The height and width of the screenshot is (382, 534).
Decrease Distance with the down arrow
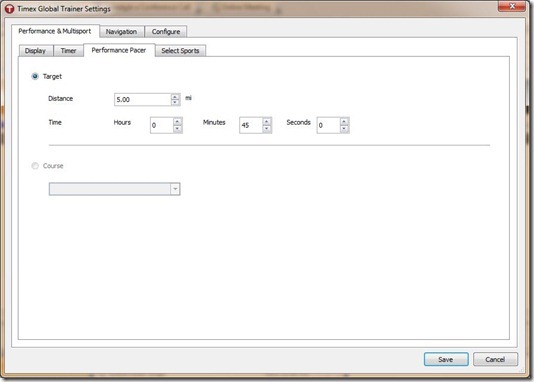coord(175,102)
